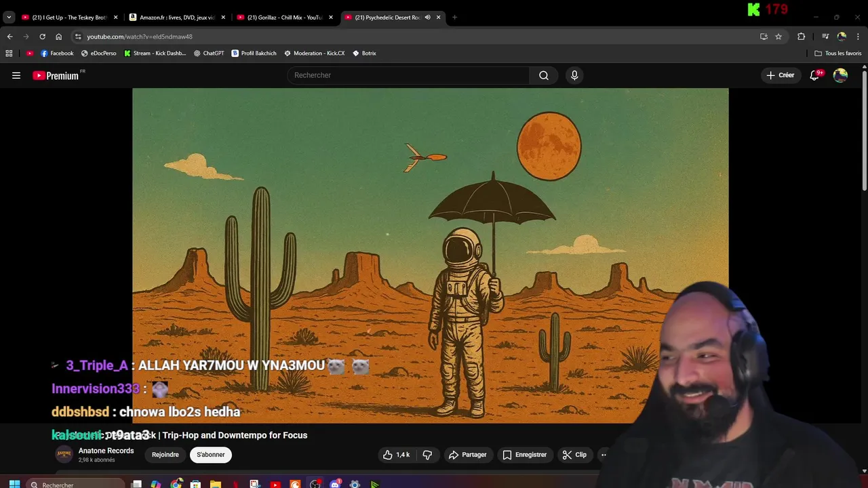The width and height of the screenshot is (868, 488).
Task: Click Rejoindre channel membership button
Action: (165, 455)
